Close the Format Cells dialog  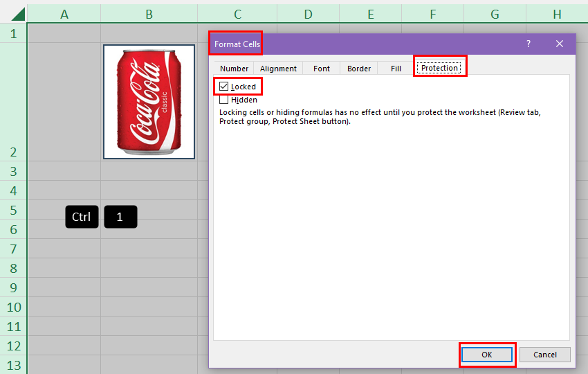[560, 44]
